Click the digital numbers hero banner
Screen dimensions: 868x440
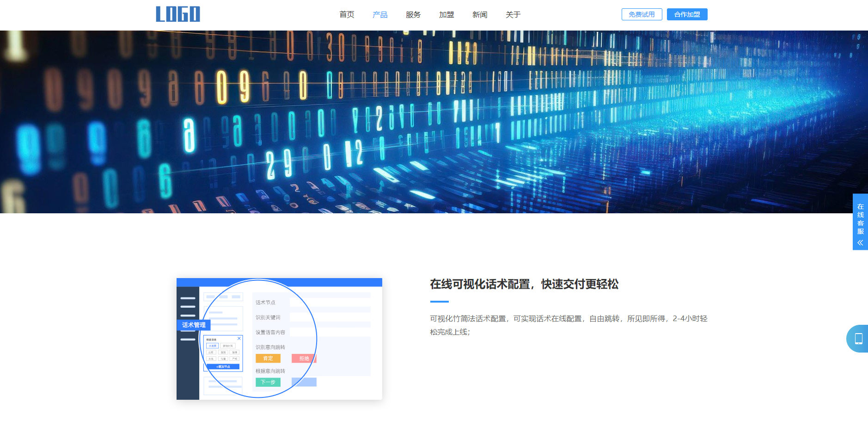(434, 122)
